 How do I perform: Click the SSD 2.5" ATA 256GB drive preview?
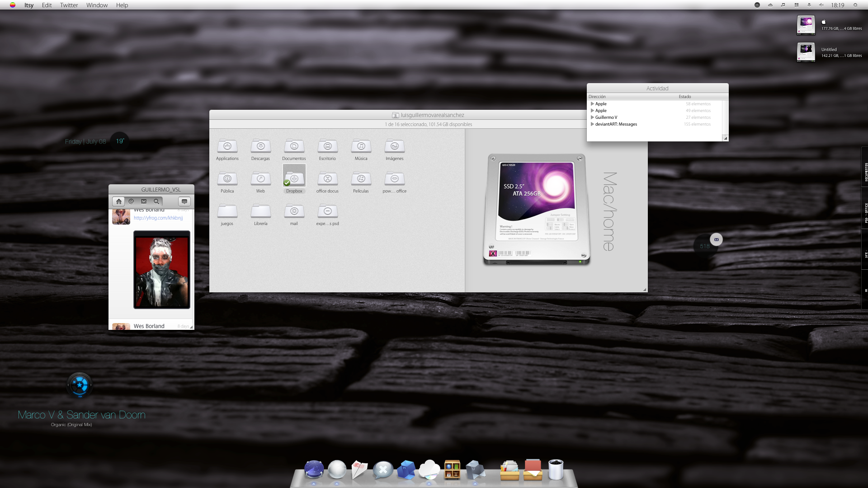(537, 209)
